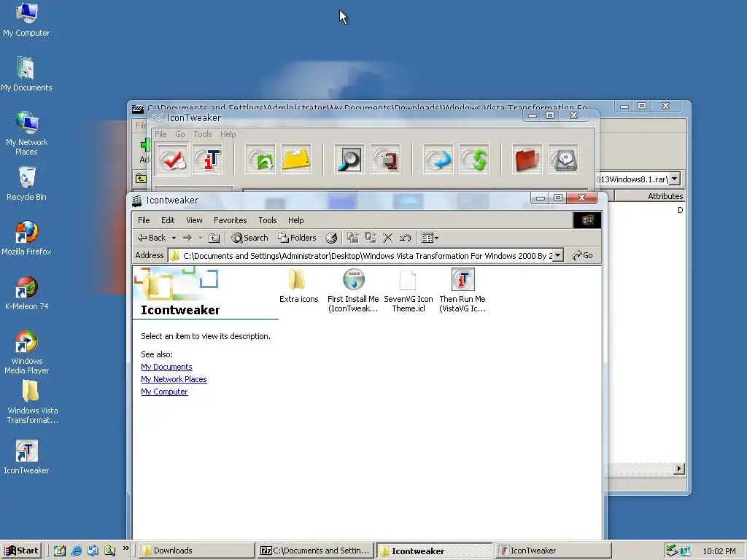
Task: Follow the My Network Places link in See also
Action: (x=174, y=379)
